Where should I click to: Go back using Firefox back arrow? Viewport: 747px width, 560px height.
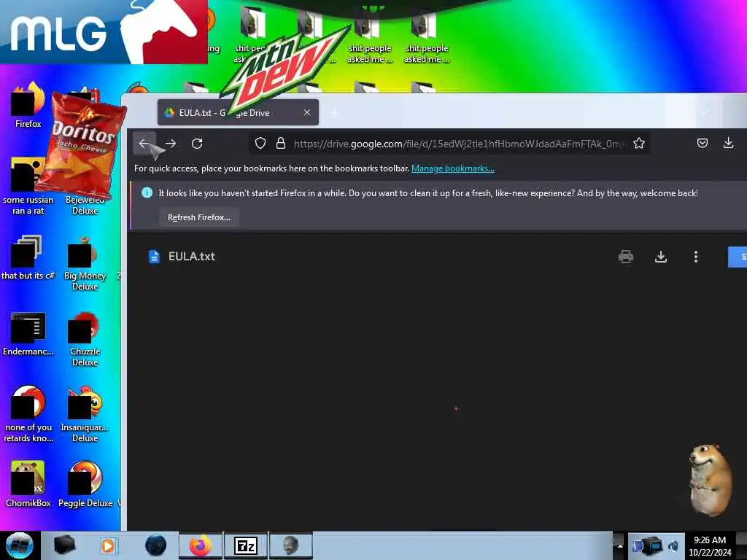click(x=144, y=144)
